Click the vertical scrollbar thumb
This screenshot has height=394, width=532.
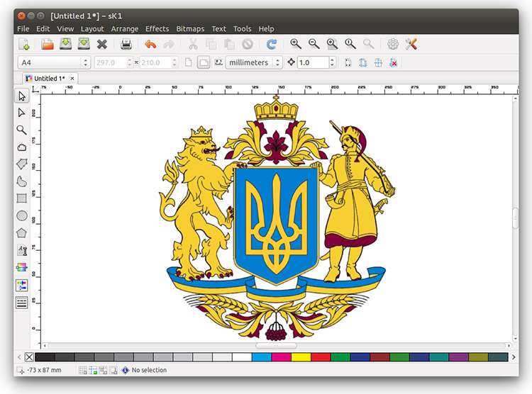point(516,218)
